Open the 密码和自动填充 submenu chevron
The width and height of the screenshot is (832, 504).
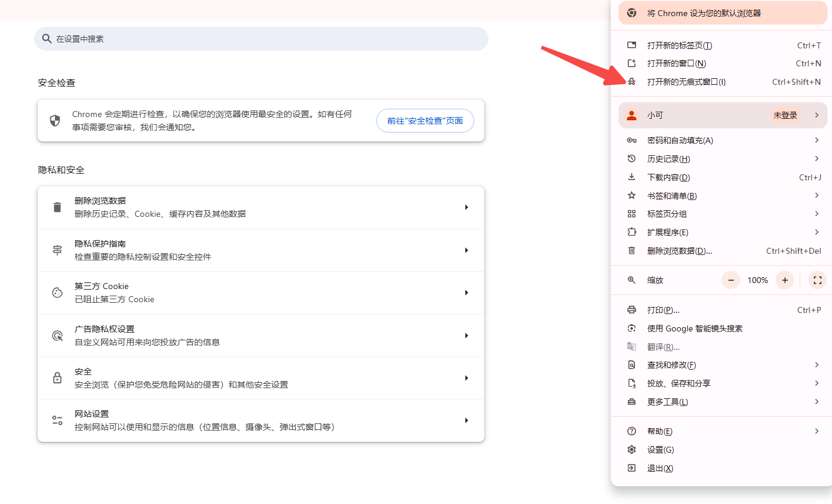tap(816, 140)
